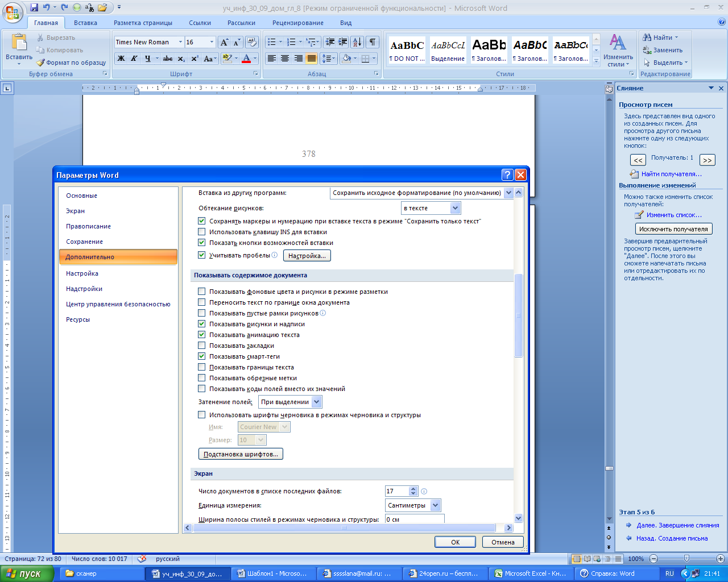The width and height of the screenshot is (728, 582).
Task: Open text highlight color button
Action: coord(227,59)
